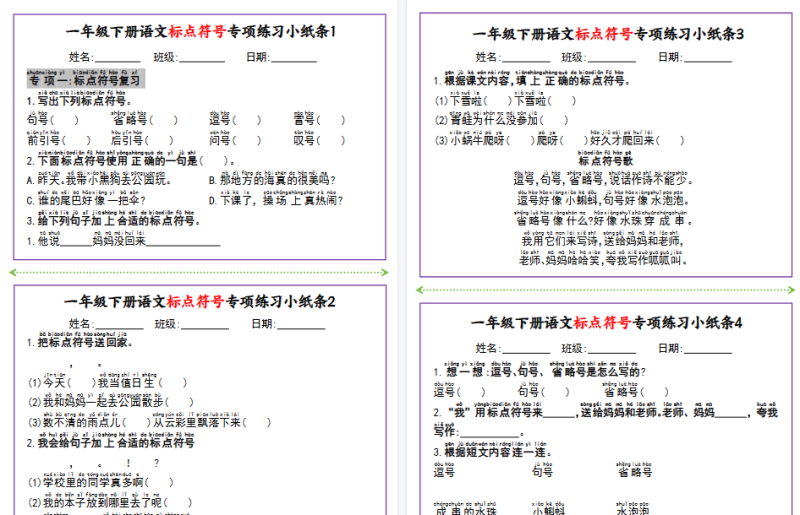Click question 1.写出下列标点符号

[79, 101]
